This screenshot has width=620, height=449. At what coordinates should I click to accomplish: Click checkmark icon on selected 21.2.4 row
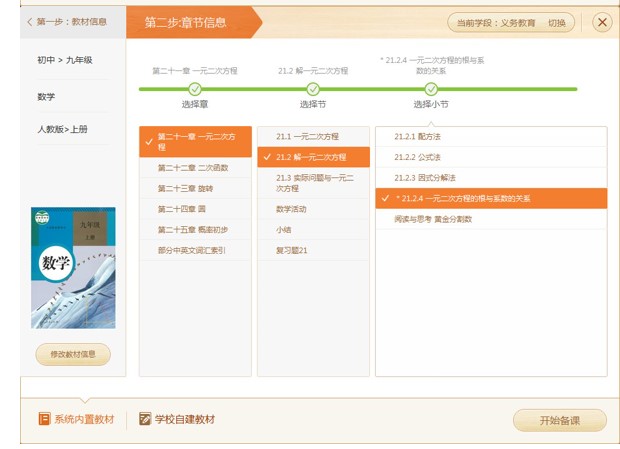[x=386, y=198]
